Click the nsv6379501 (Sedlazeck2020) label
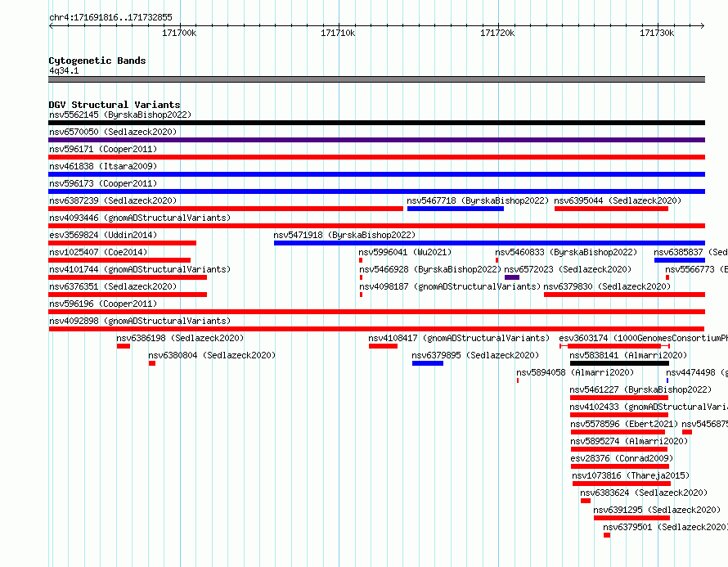Image resolution: width=728 pixels, height=567 pixels. 665,527
